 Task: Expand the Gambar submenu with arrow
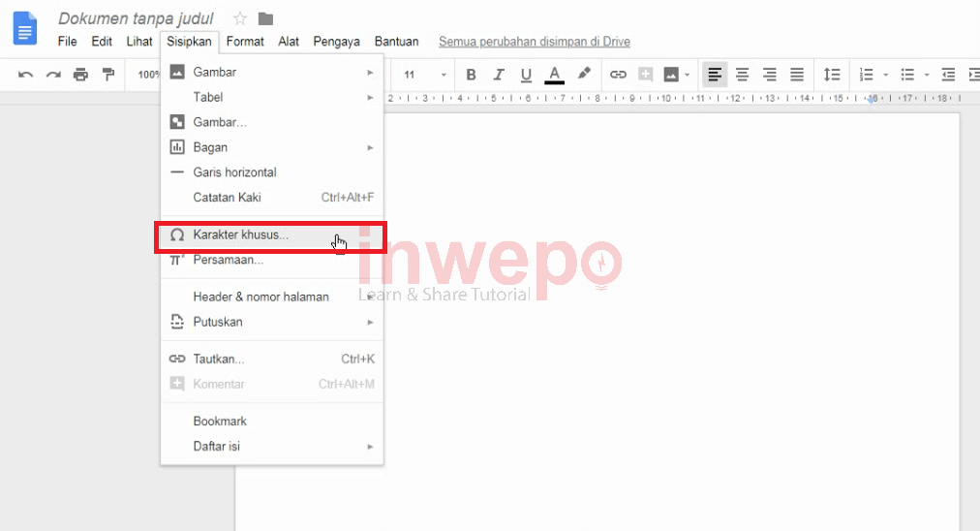(272, 72)
